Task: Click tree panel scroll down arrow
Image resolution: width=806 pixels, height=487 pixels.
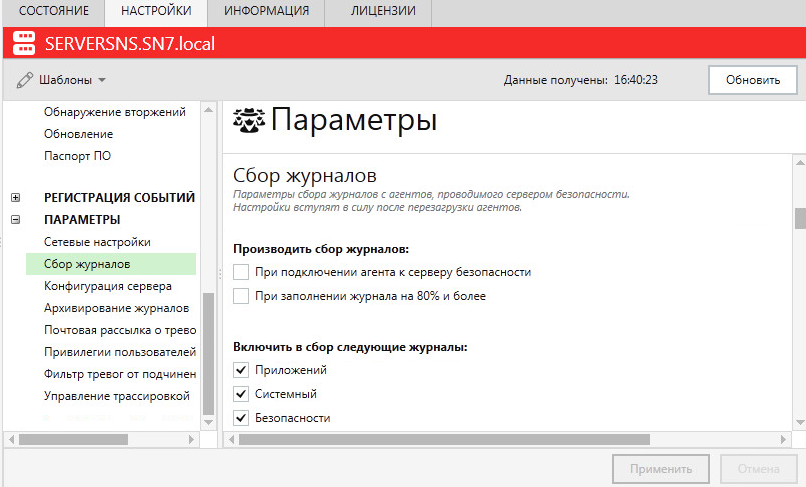Action: 208,423
